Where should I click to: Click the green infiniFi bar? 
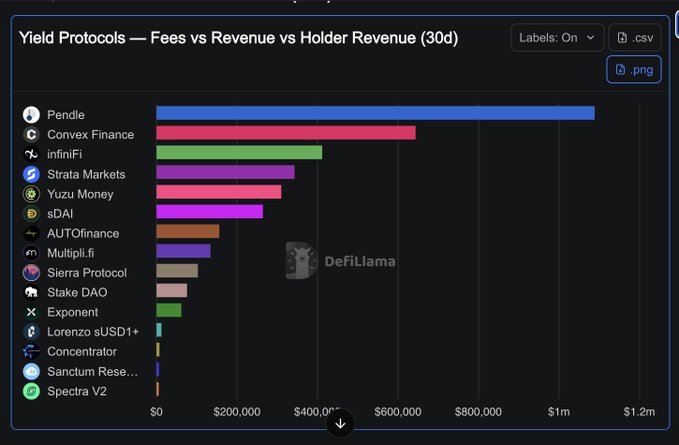point(239,152)
